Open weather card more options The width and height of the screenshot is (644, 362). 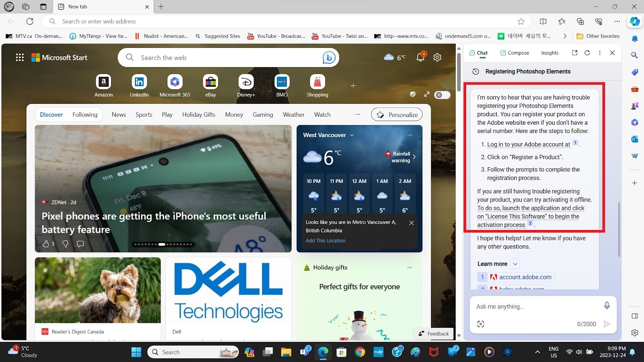click(410, 135)
